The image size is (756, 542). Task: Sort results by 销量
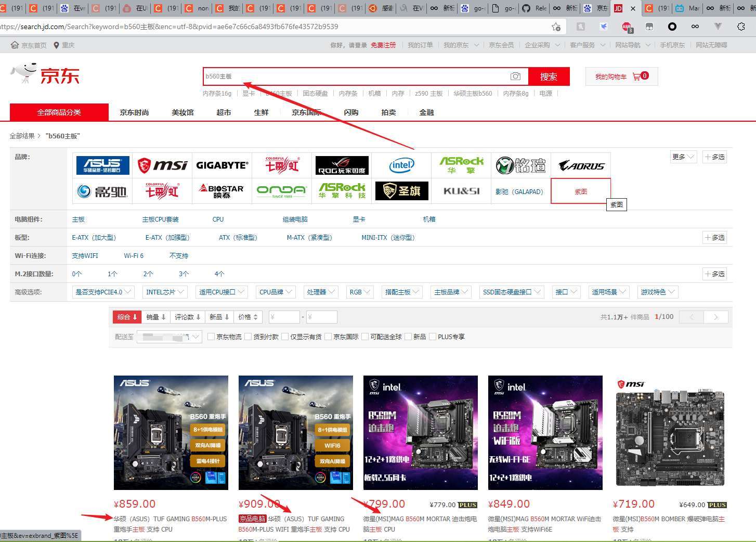[155, 317]
